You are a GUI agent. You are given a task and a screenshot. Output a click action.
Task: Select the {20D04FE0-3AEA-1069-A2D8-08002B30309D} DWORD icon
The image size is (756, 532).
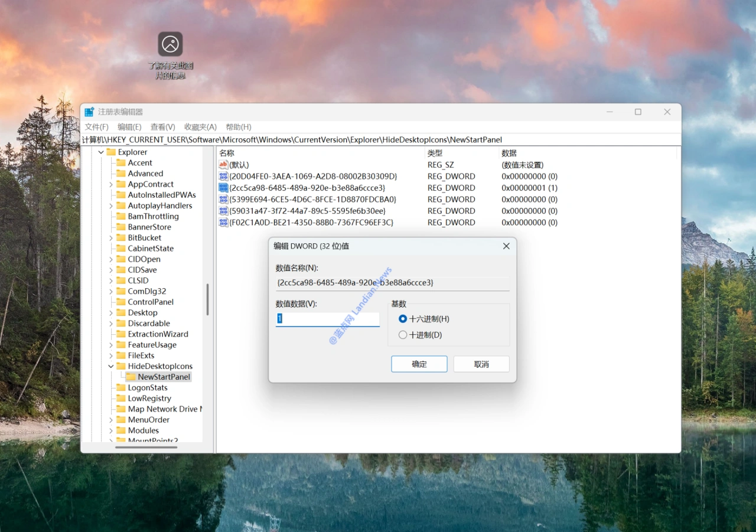tap(223, 177)
